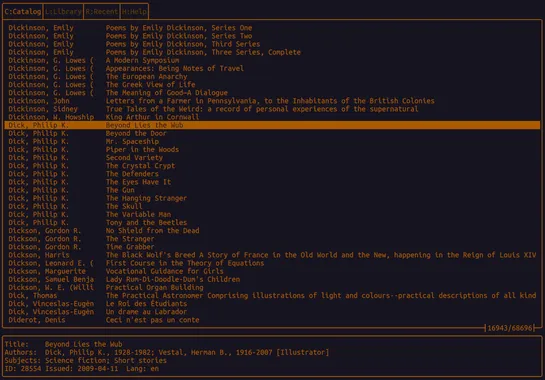Choose 'Le Roi des Étudiants'
Screen dimensions: 545x380
272,304
